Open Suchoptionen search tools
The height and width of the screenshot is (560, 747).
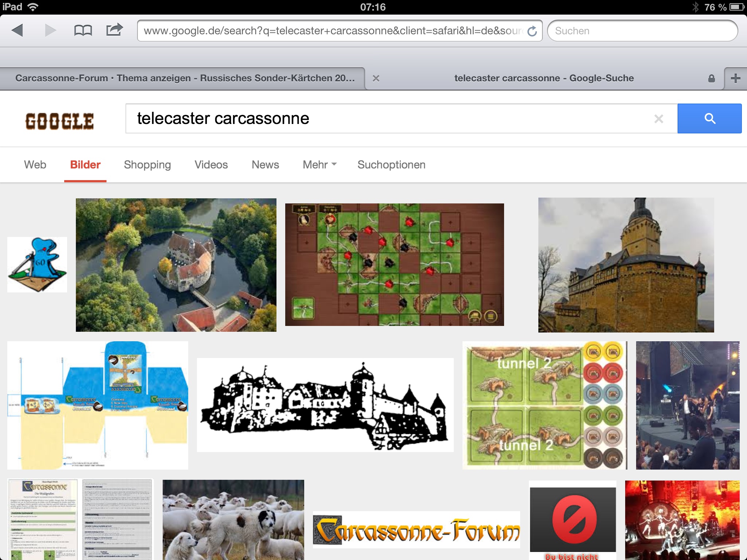[391, 165]
